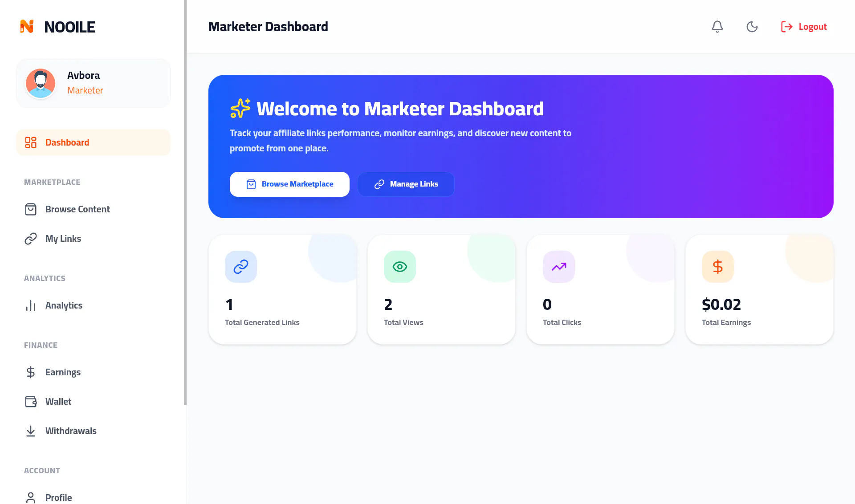Image resolution: width=855 pixels, height=504 pixels.
Task: Open the Wallet page
Action: (93, 402)
